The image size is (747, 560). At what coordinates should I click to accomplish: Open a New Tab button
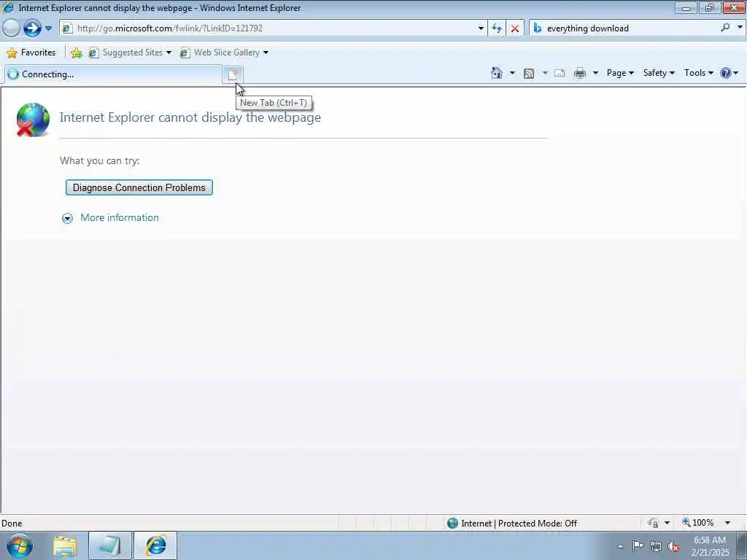233,75
